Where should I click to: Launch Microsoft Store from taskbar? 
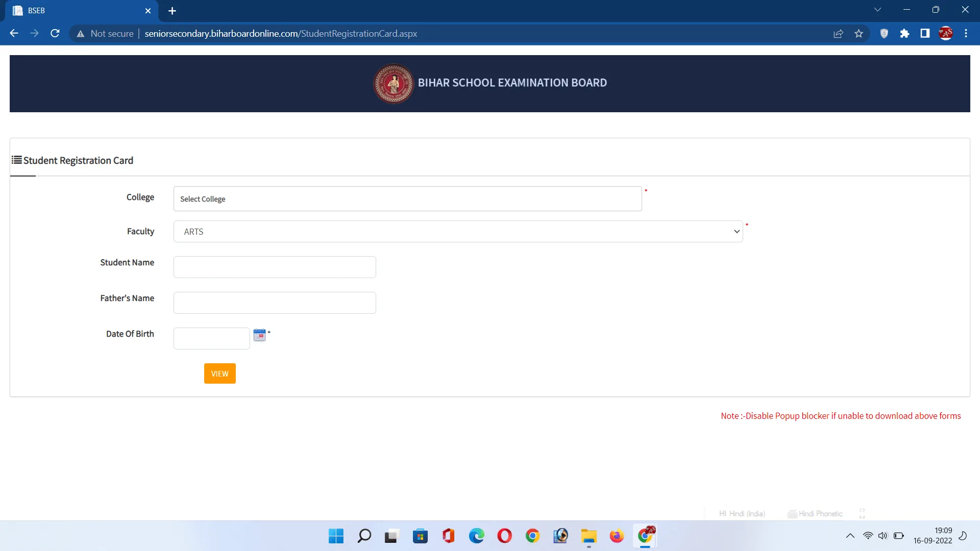coord(420,536)
